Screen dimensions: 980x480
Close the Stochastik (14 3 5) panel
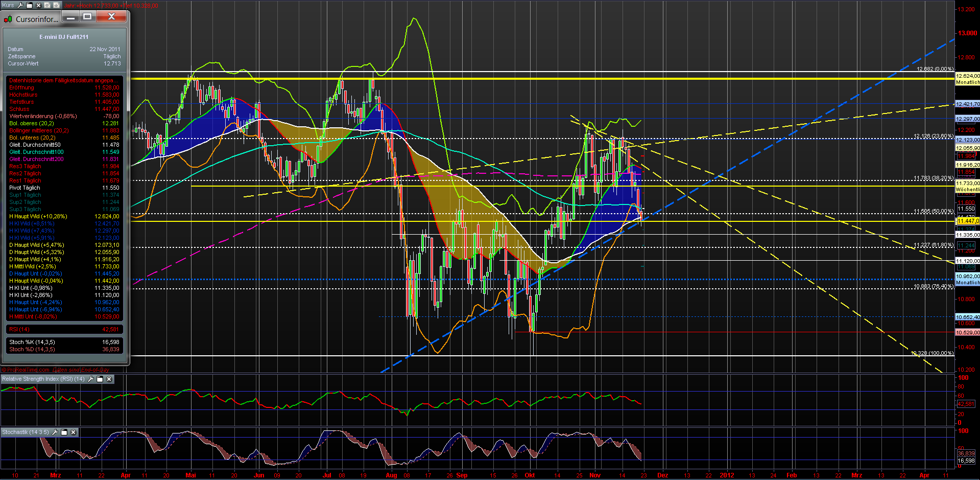[73, 432]
